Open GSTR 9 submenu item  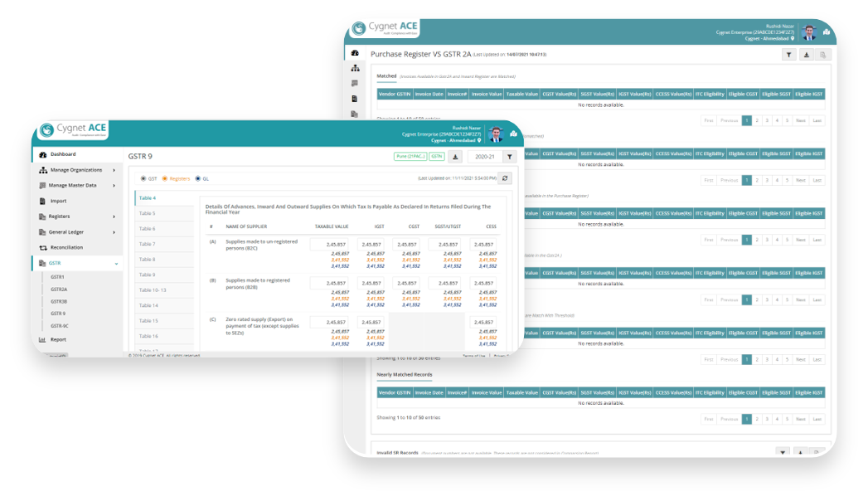pyautogui.click(x=58, y=314)
